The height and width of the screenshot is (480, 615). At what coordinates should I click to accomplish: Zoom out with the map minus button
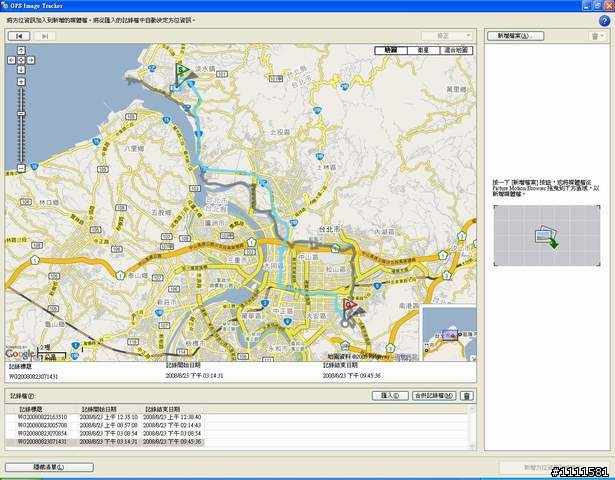click(21, 168)
